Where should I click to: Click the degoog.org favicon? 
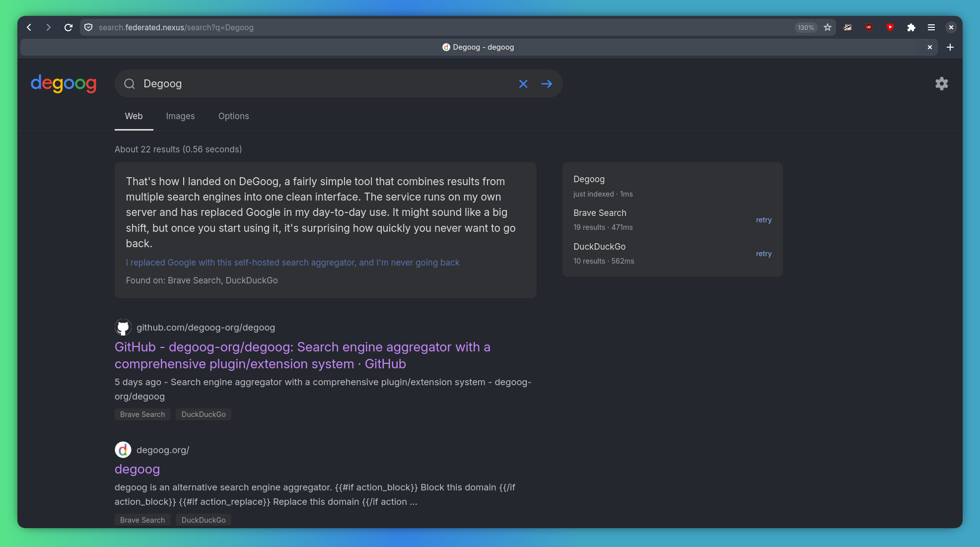coord(123,450)
